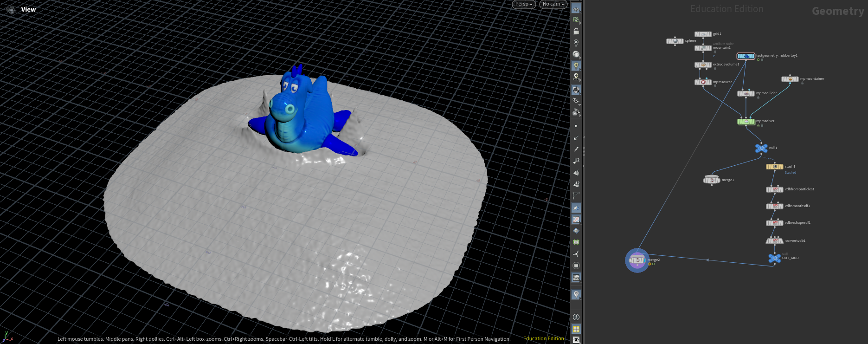The image size is (868, 344).
Task: Select the vdbsmoothsdf1 node
Action: point(774,206)
